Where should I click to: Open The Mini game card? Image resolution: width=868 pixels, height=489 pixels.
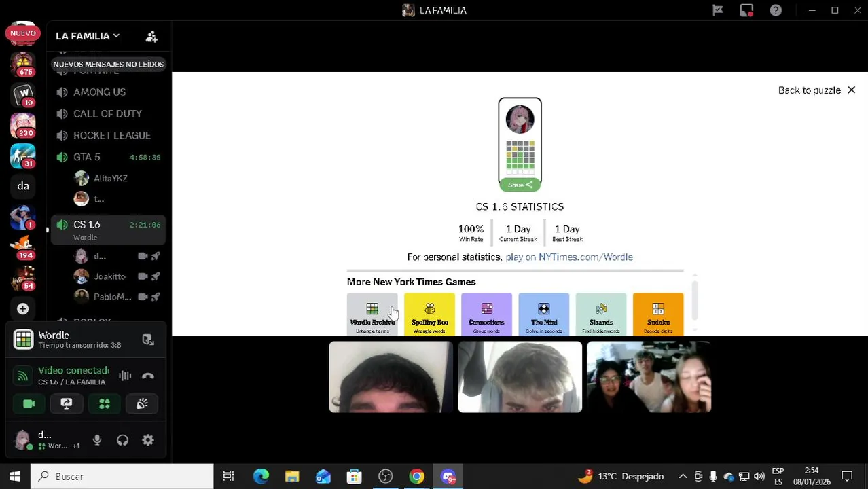(x=543, y=314)
